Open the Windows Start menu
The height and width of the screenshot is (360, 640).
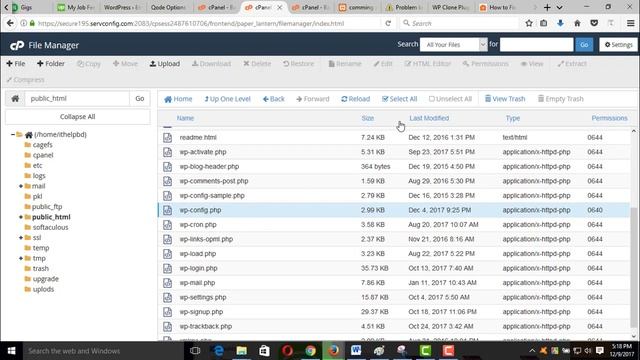[x=11, y=351]
